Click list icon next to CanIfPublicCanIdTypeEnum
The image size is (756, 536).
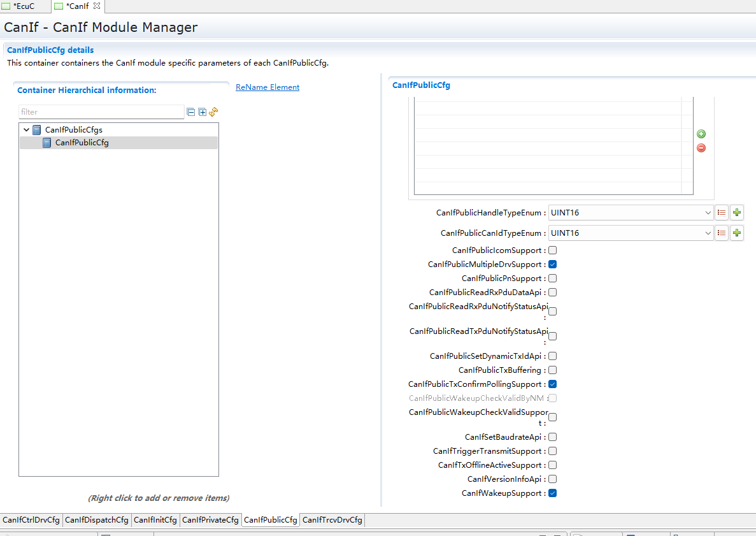point(722,233)
